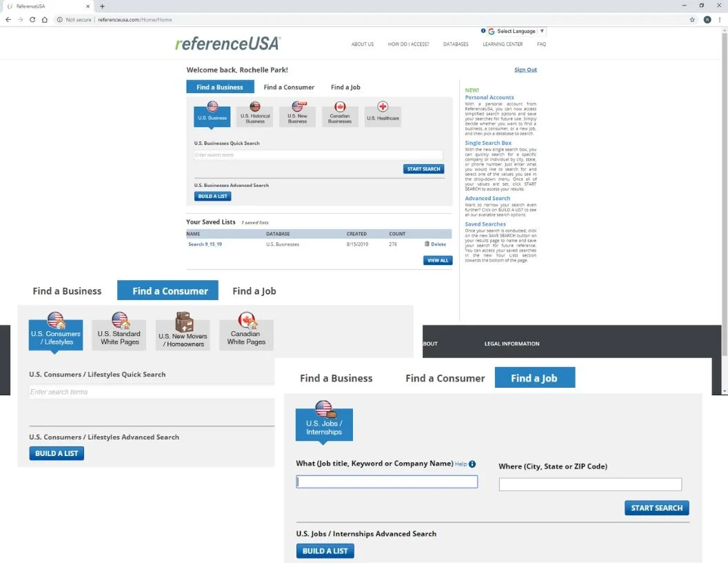Click BUILD A LIST under U.S. Businesses Advanced Search
The height and width of the screenshot is (563, 728).
pyautogui.click(x=212, y=196)
